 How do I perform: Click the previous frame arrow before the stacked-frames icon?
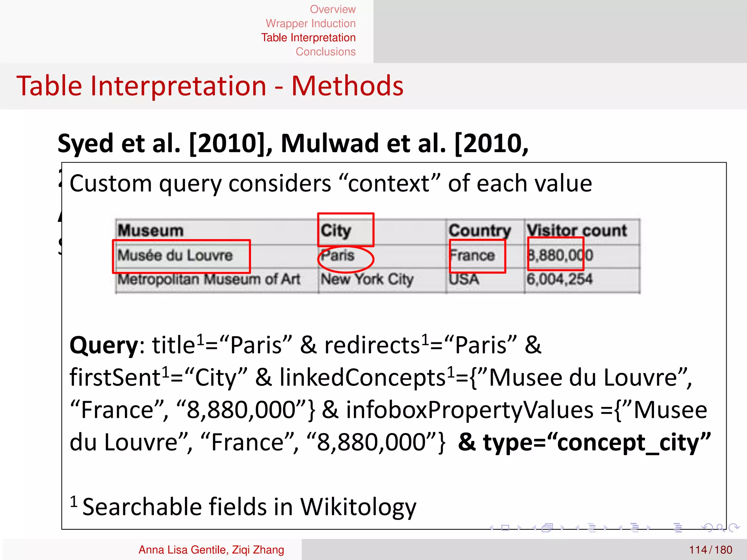click(534, 528)
